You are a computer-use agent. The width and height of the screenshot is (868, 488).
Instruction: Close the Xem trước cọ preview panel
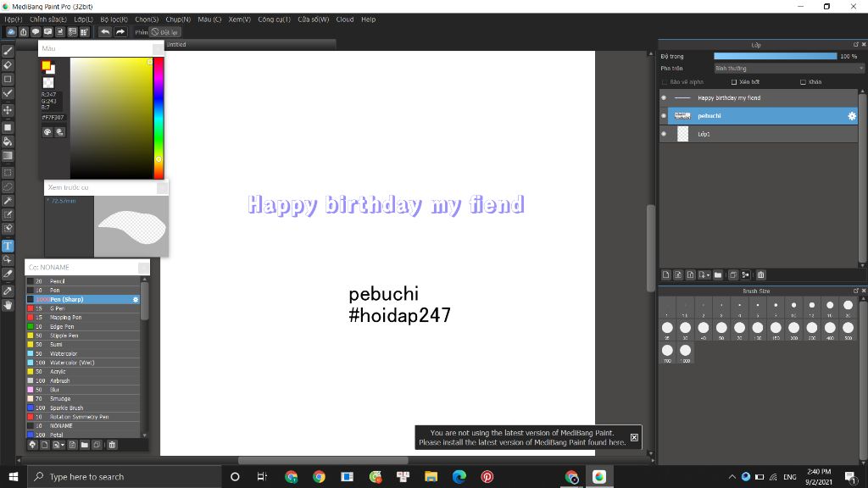(162, 187)
